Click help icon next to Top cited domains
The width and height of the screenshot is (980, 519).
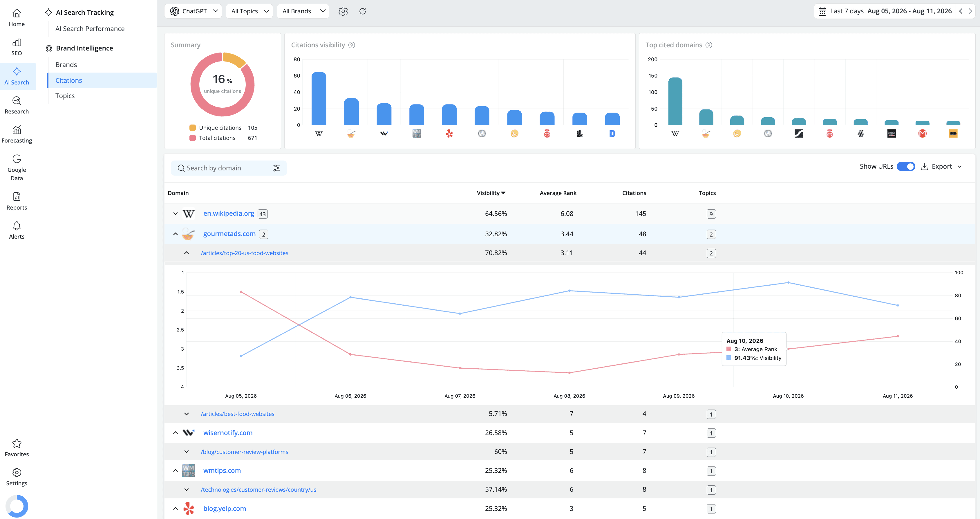[x=709, y=45]
